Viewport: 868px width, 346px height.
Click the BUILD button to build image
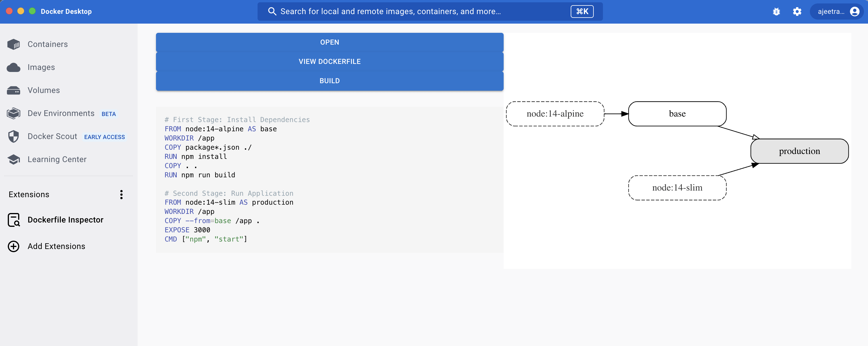click(x=330, y=81)
